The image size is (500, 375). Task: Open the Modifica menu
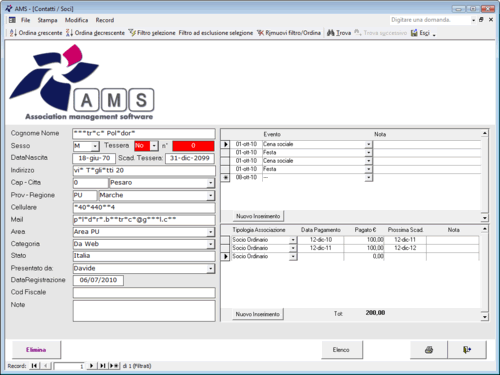pyautogui.click(x=76, y=20)
